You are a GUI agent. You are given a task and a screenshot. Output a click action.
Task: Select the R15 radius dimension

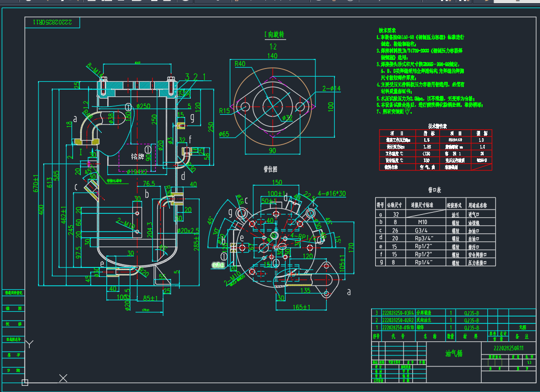pyautogui.click(x=225, y=111)
